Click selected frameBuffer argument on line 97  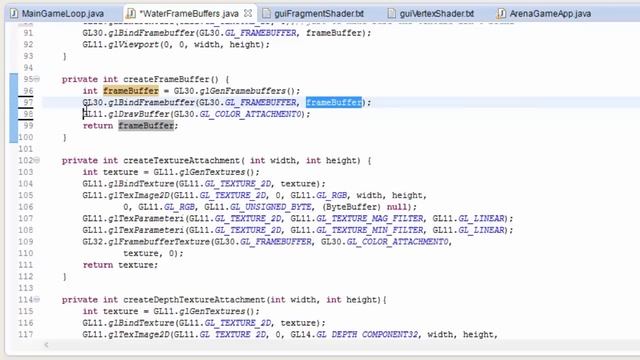pyautogui.click(x=334, y=102)
